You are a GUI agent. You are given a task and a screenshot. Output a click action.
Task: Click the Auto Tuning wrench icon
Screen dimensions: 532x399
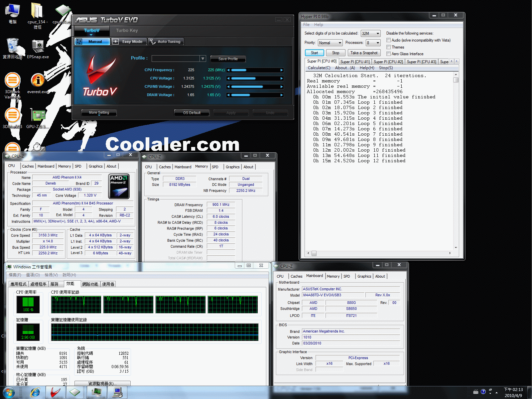[x=152, y=42]
